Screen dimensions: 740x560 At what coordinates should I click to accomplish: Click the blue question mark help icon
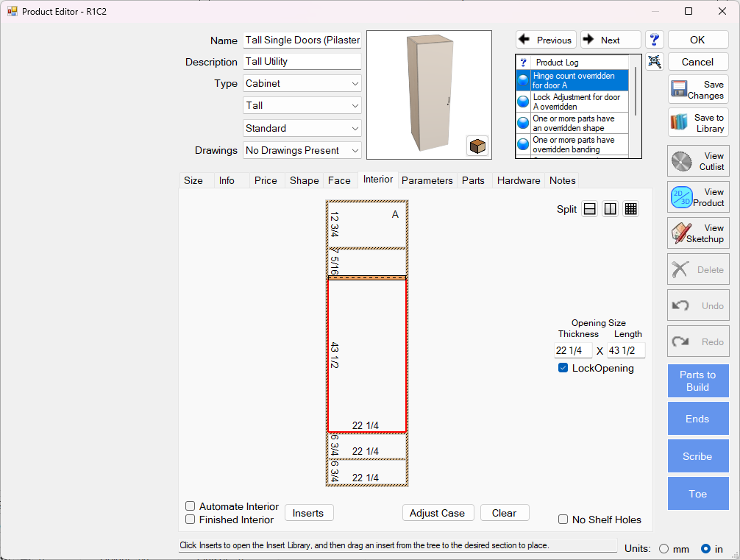pyautogui.click(x=655, y=40)
